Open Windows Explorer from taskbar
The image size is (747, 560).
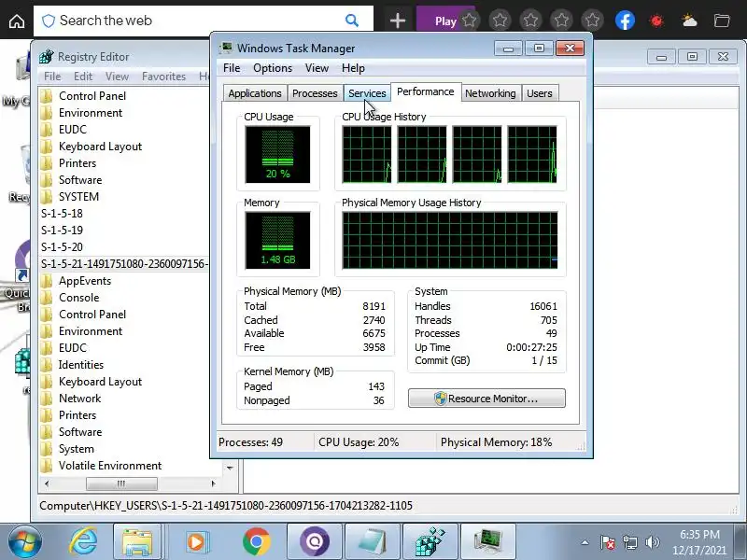[x=137, y=542]
